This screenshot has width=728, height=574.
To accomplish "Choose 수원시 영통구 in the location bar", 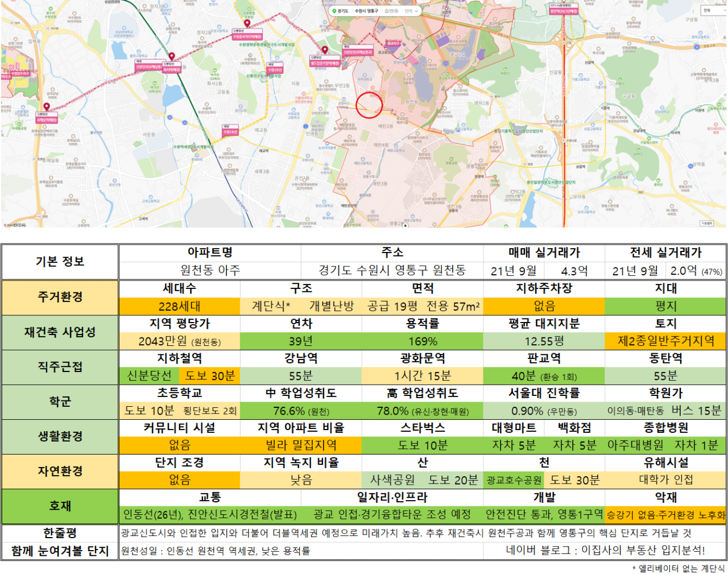I will click(x=366, y=11).
